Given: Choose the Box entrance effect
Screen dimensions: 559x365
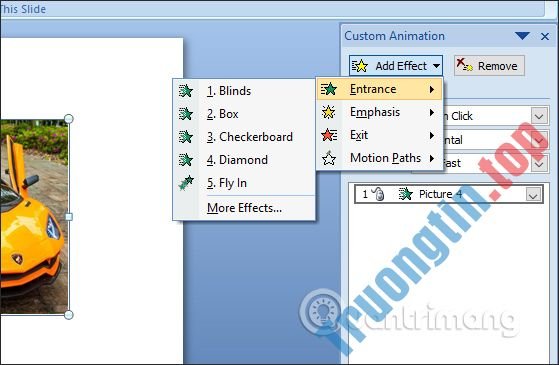Looking at the screenshot, I should (244, 114).
